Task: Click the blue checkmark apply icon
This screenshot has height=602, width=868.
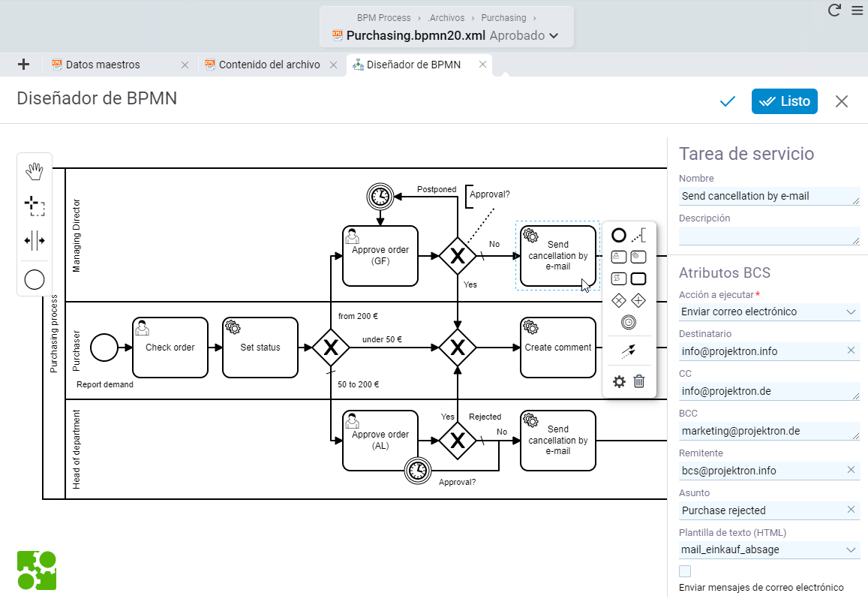Action: pyautogui.click(x=728, y=101)
